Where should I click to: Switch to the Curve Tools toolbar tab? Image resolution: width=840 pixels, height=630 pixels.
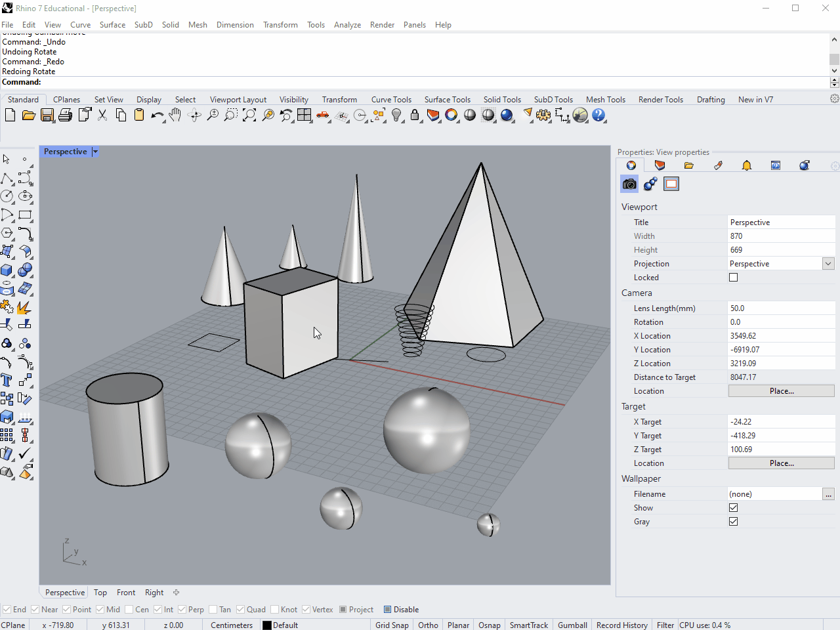(x=391, y=100)
